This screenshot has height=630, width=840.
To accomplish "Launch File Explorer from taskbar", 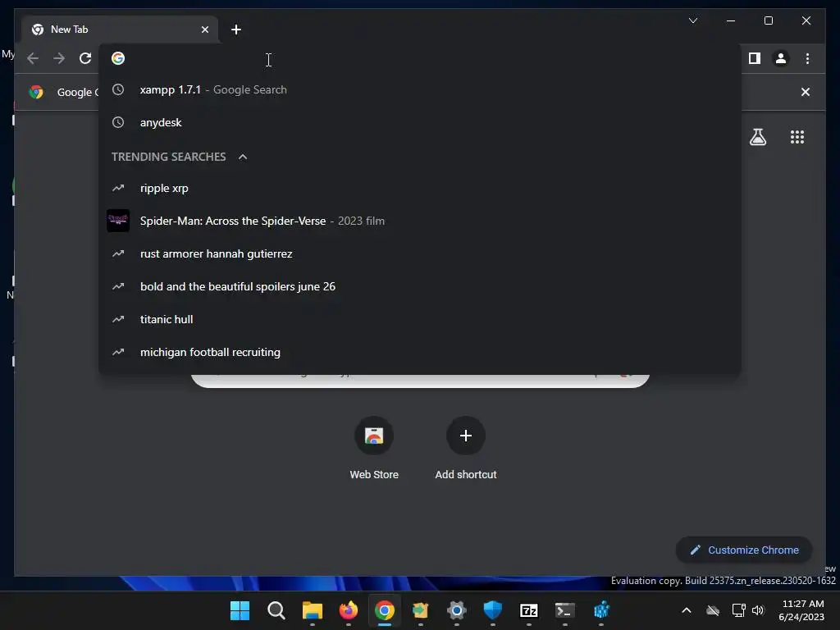I will (x=312, y=610).
